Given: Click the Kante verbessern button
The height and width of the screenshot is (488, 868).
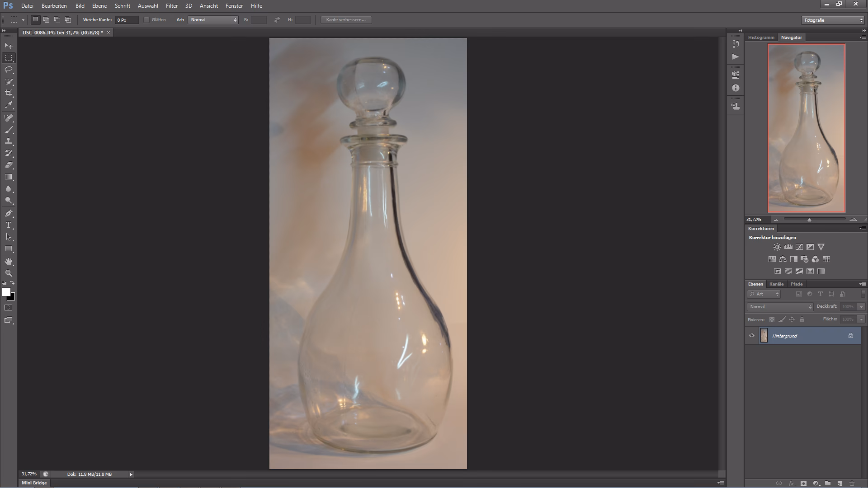Looking at the screenshot, I should coord(346,20).
